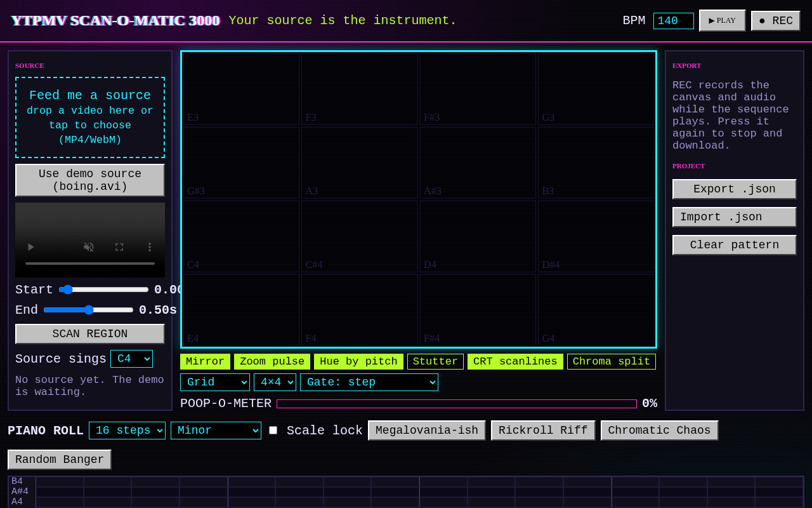Click the G4 grid cell
The image size is (812, 508).
pos(596,310)
